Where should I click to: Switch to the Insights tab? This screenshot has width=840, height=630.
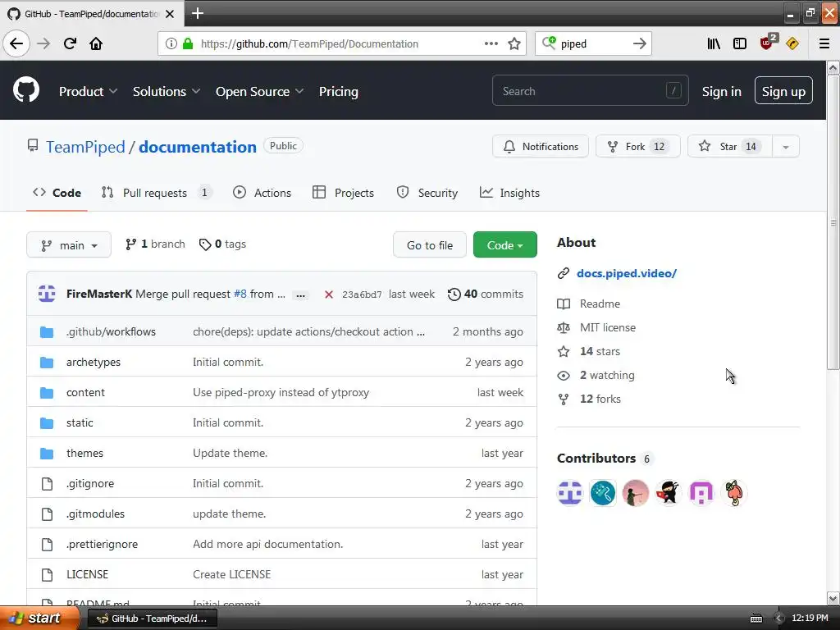(x=509, y=193)
